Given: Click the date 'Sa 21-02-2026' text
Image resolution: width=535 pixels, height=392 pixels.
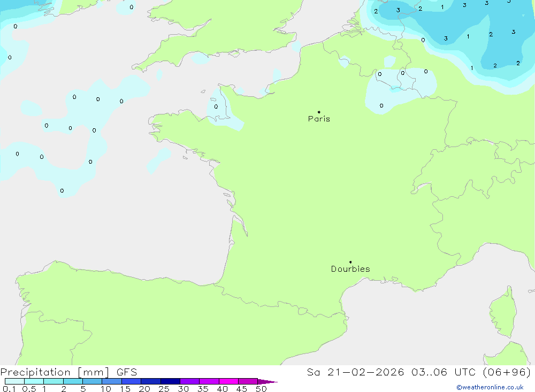Looking at the screenshot, I should pyautogui.click(x=356, y=372).
